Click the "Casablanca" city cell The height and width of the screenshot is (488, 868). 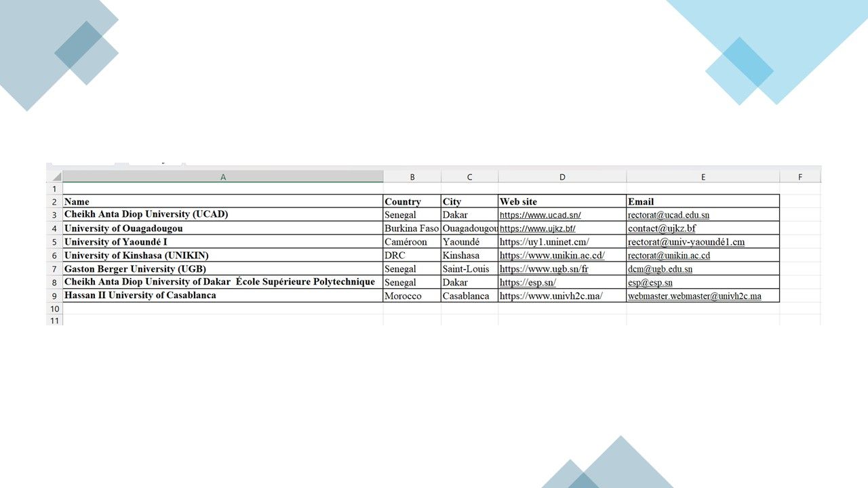[469, 296]
